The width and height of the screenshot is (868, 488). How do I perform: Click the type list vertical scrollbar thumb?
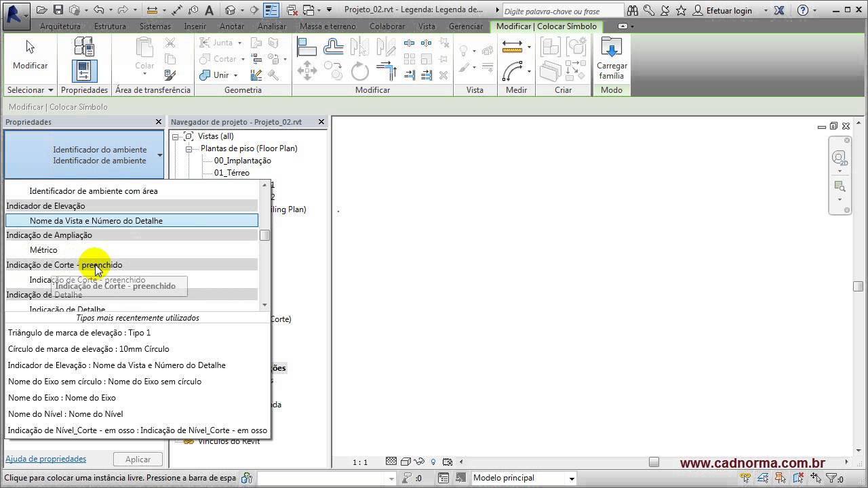pyautogui.click(x=265, y=235)
